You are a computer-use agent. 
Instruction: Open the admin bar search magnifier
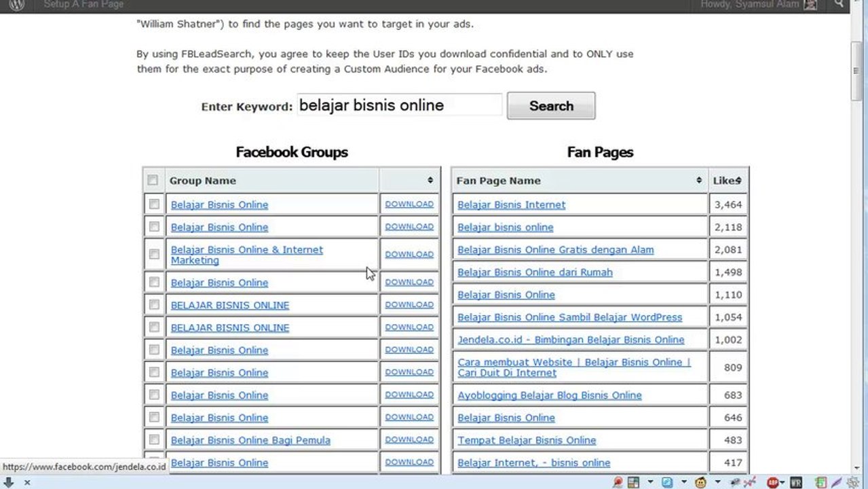pos(839,4)
